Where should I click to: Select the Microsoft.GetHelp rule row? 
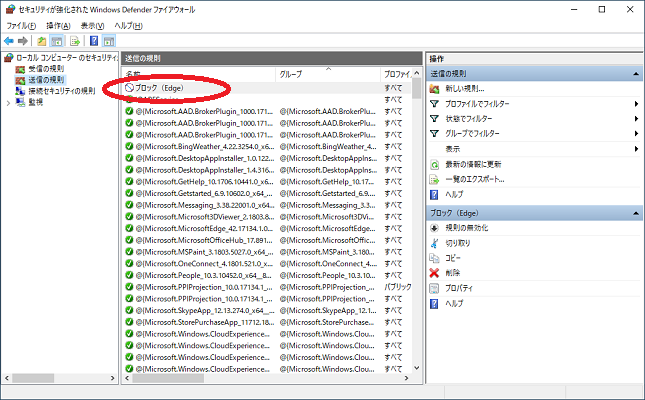[x=267, y=181]
